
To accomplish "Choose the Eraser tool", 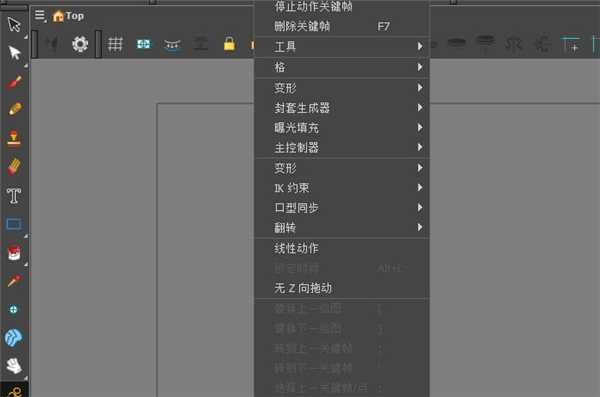I will tap(14, 167).
